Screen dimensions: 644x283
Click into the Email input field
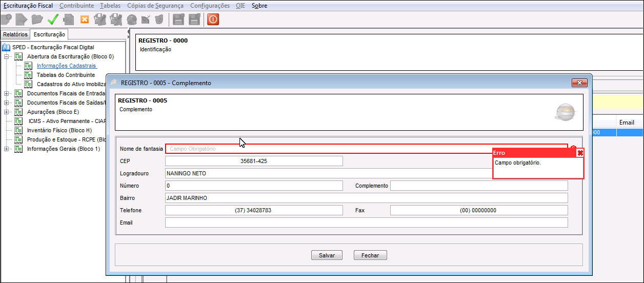pyautogui.click(x=366, y=223)
